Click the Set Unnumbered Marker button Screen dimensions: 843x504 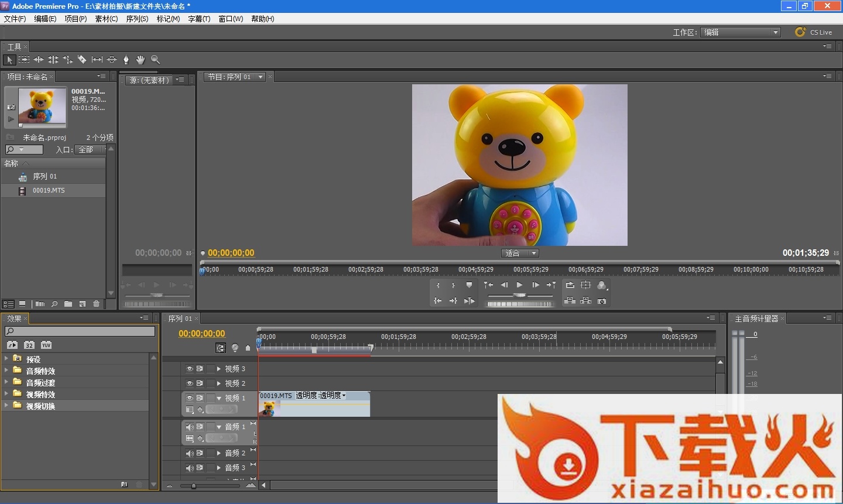(x=469, y=285)
